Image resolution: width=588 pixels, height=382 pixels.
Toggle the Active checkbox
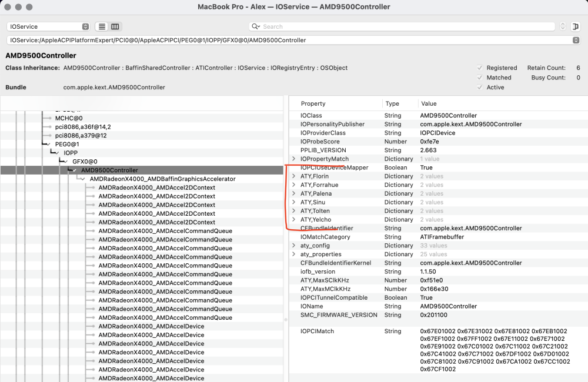pyautogui.click(x=480, y=88)
